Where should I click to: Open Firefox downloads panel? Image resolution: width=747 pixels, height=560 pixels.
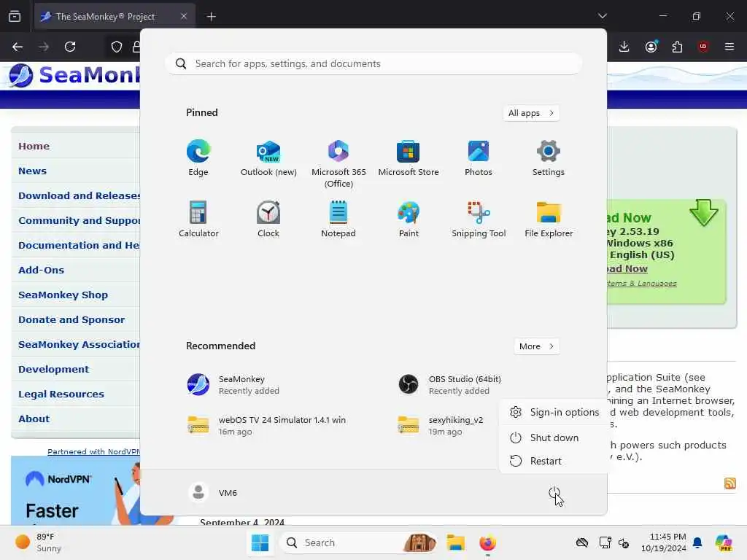[x=624, y=47]
